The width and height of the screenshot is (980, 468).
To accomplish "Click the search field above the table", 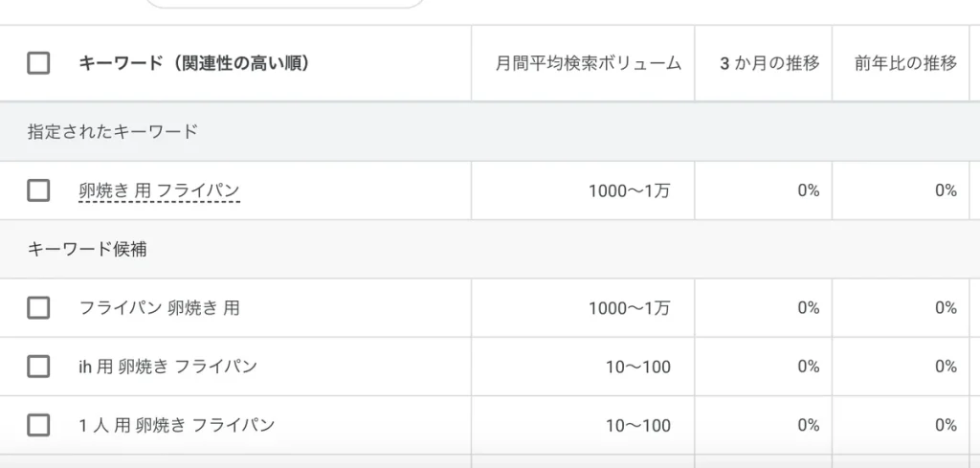I will tap(285, 4).
